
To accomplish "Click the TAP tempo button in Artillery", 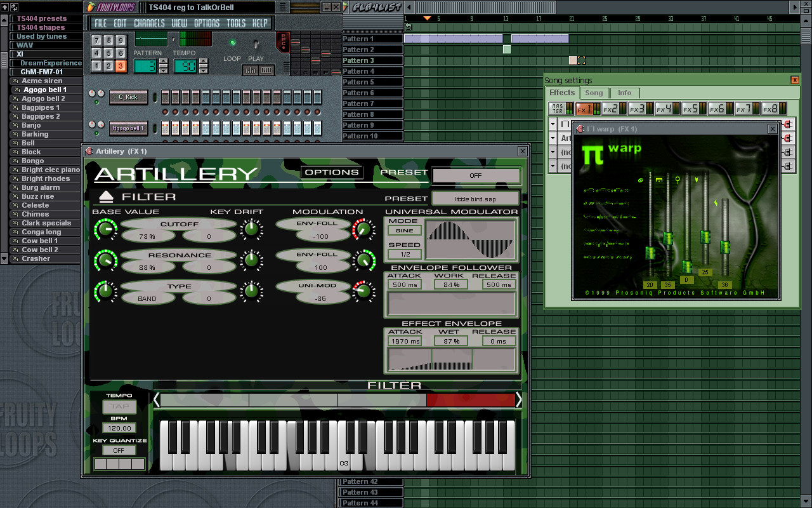I will point(120,406).
